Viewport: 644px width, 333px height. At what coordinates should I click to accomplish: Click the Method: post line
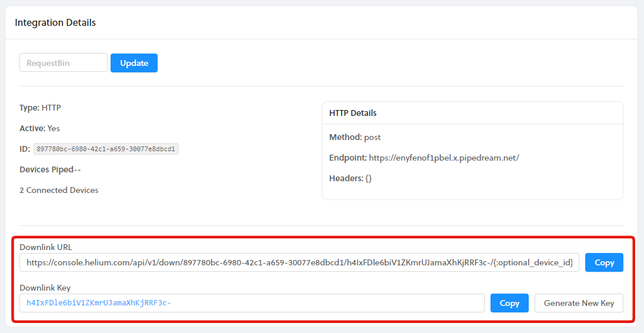pyautogui.click(x=355, y=137)
